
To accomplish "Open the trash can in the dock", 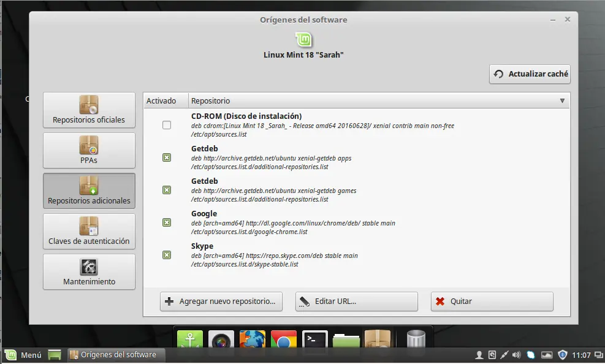I will click(416, 339).
